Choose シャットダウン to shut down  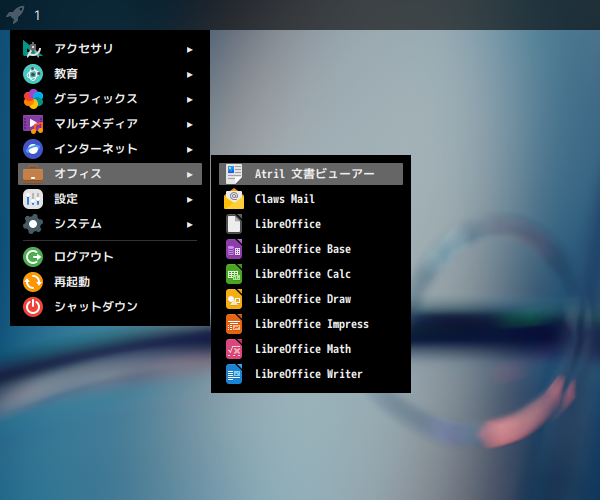pyautogui.click(x=110, y=307)
